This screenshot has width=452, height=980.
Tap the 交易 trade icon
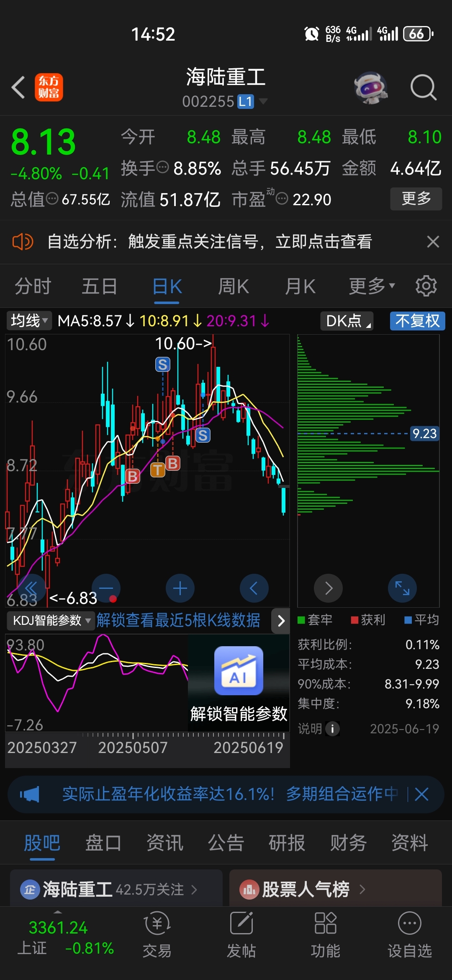pyautogui.click(x=157, y=934)
